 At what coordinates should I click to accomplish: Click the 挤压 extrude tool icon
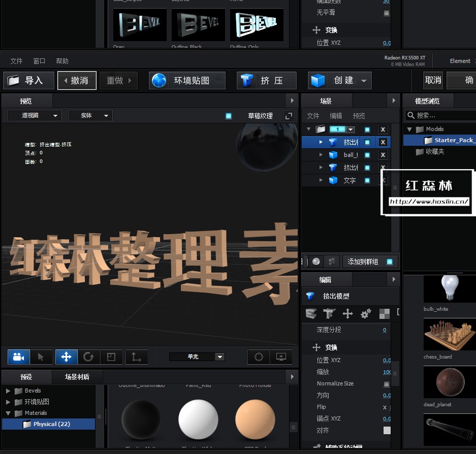[x=247, y=80]
